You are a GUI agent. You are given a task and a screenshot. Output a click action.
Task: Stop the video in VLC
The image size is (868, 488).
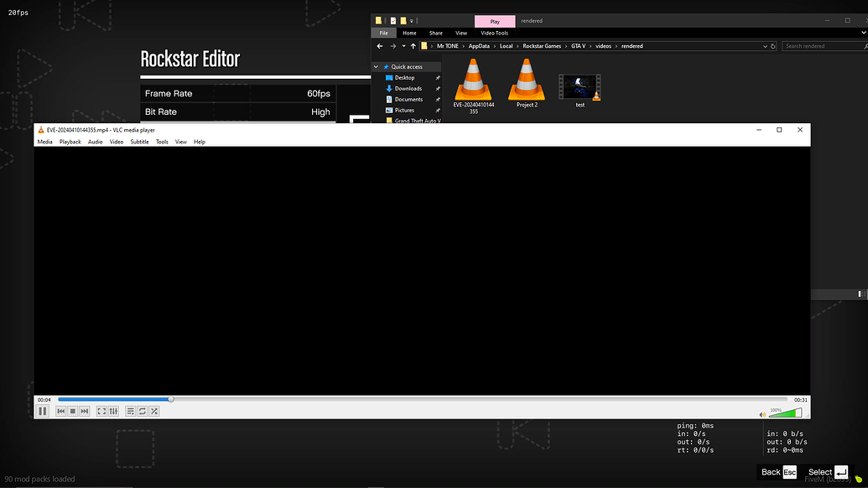(x=71, y=411)
